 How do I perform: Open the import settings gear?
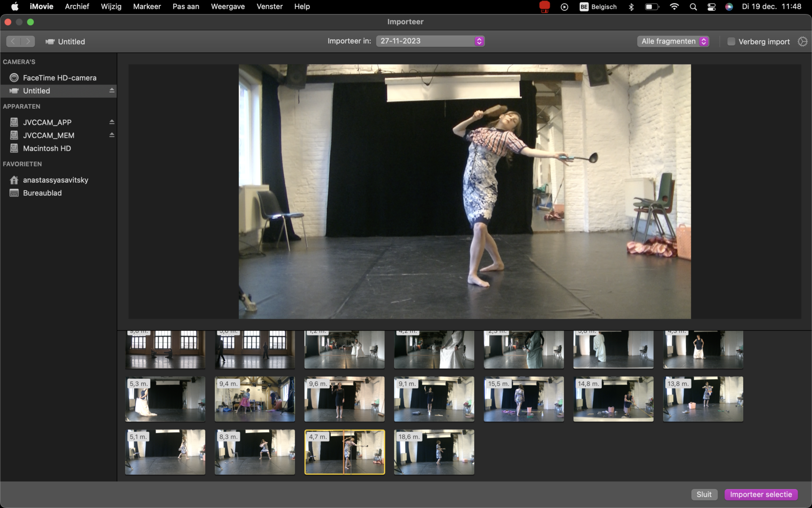(x=802, y=41)
